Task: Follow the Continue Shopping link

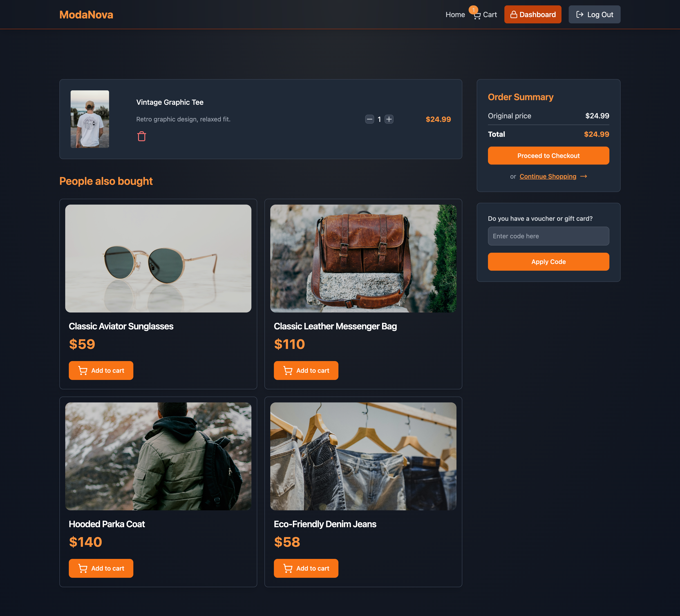Action: pos(547,176)
